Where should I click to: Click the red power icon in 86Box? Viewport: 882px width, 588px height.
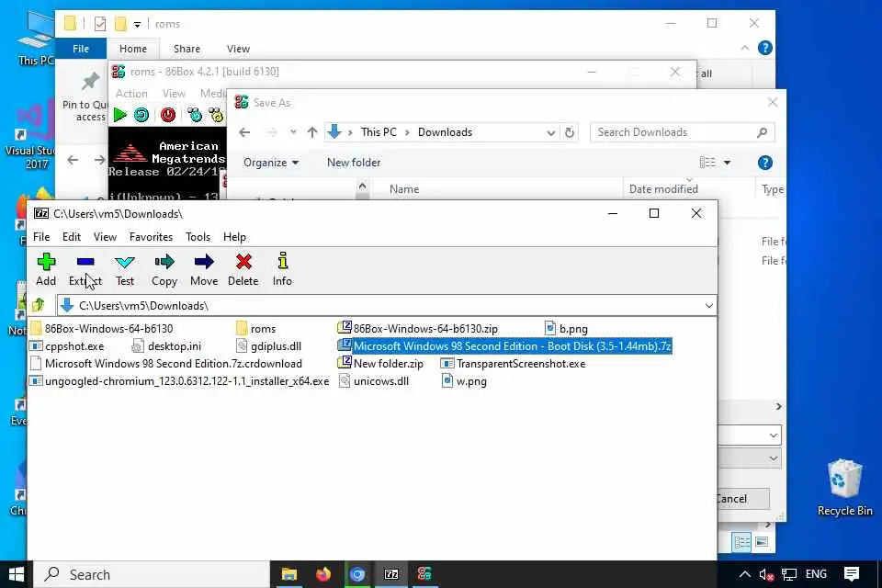point(167,115)
